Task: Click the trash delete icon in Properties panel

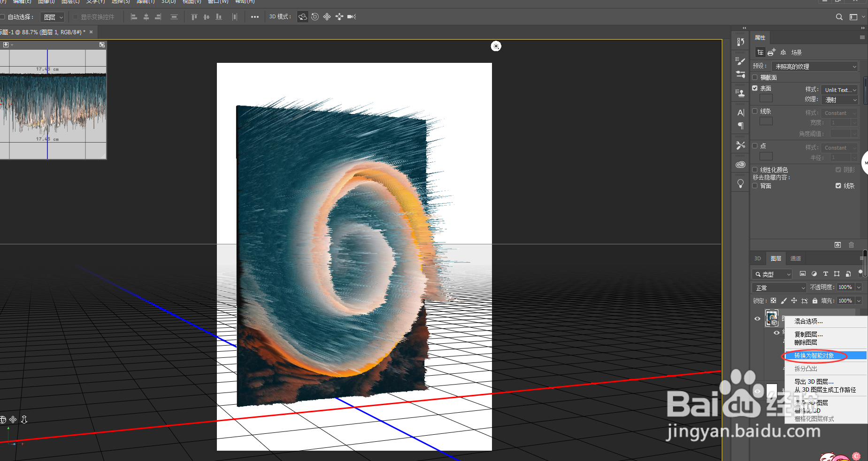Action: click(851, 245)
